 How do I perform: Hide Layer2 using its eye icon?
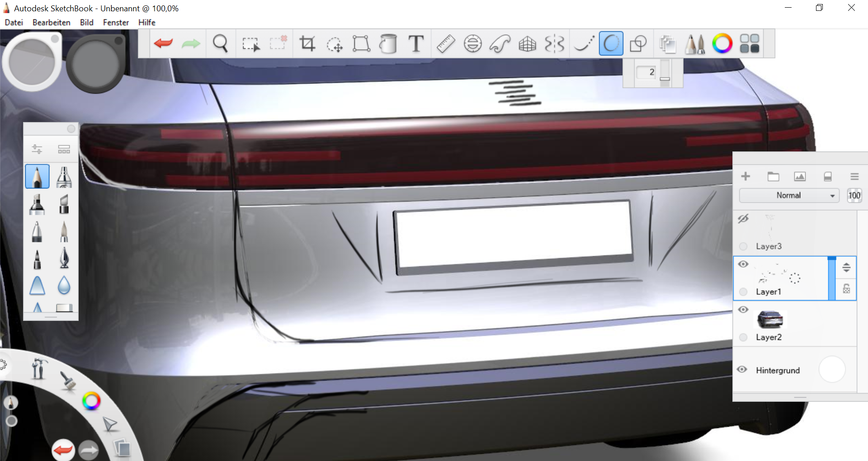tap(743, 310)
